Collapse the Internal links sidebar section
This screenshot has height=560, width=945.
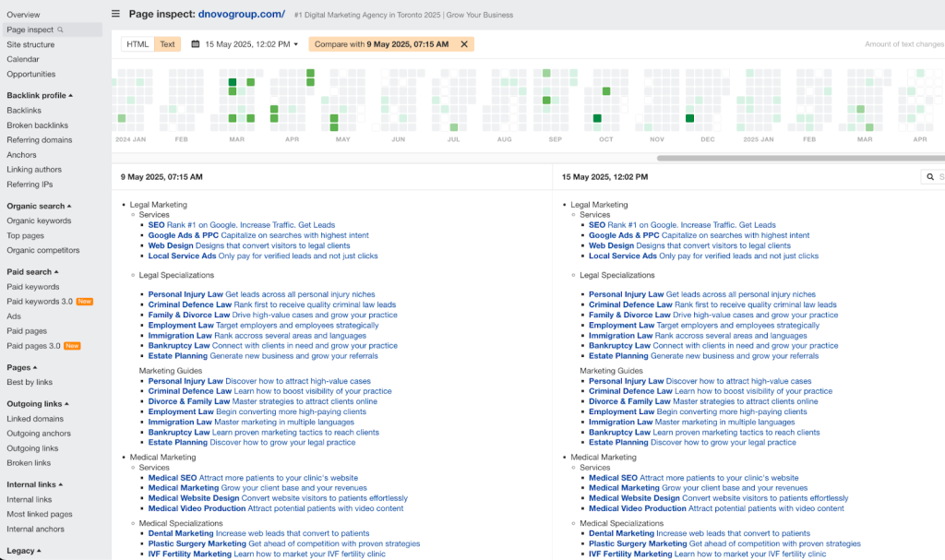click(43, 484)
